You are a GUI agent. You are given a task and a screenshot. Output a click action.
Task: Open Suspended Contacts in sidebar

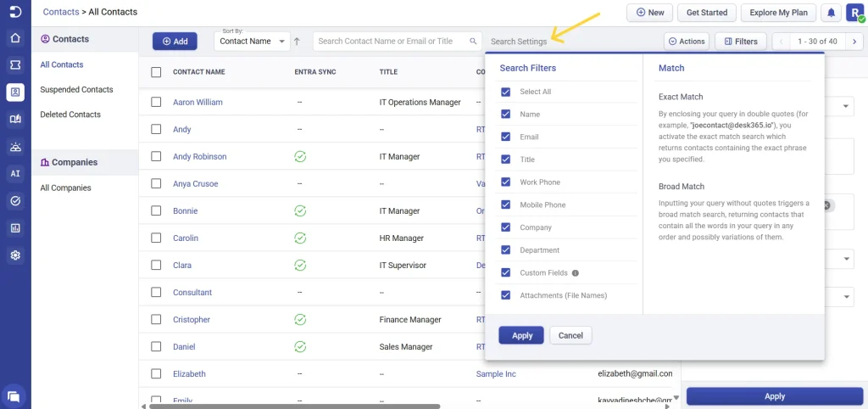(76, 89)
